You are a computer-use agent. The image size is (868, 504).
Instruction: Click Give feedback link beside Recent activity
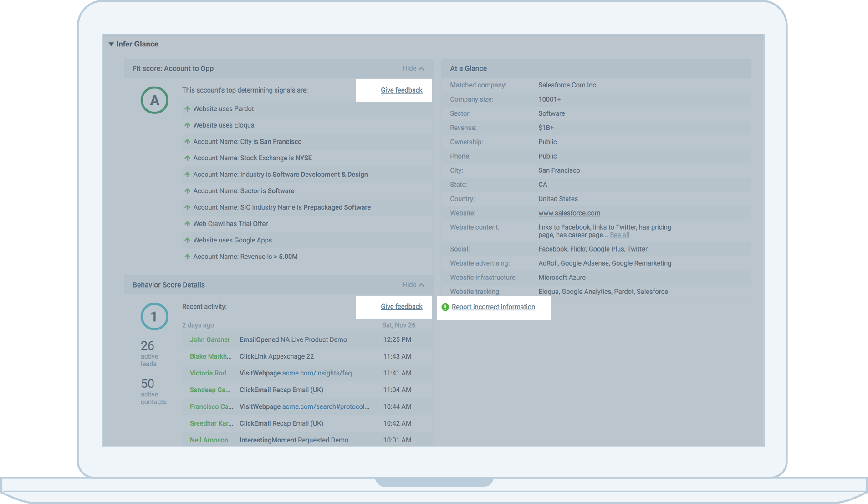click(x=402, y=307)
